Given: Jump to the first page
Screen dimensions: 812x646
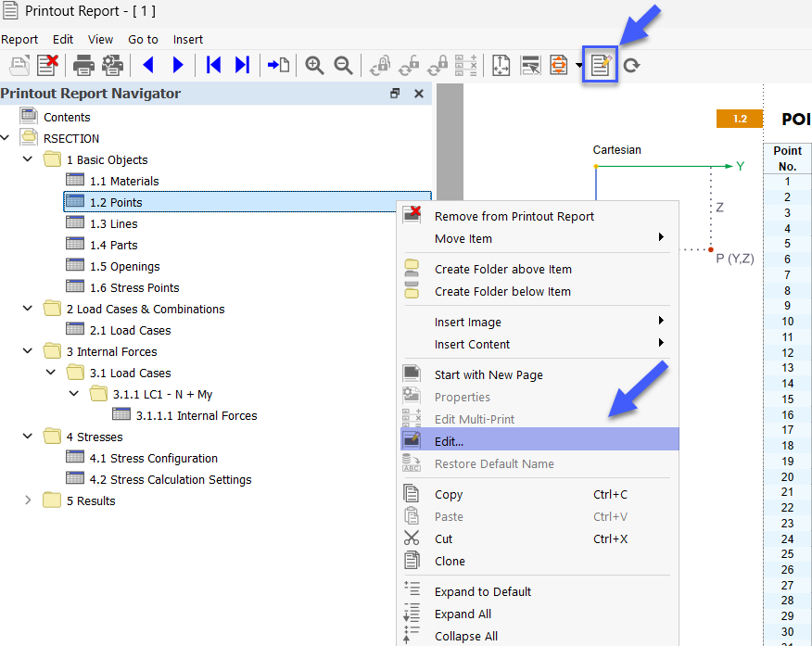Looking at the screenshot, I should pos(213,65).
